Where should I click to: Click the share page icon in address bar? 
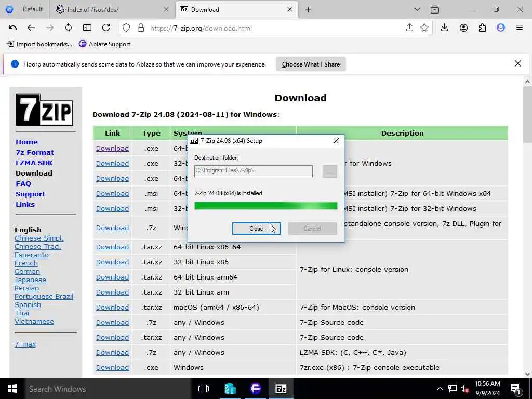(x=409, y=28)
